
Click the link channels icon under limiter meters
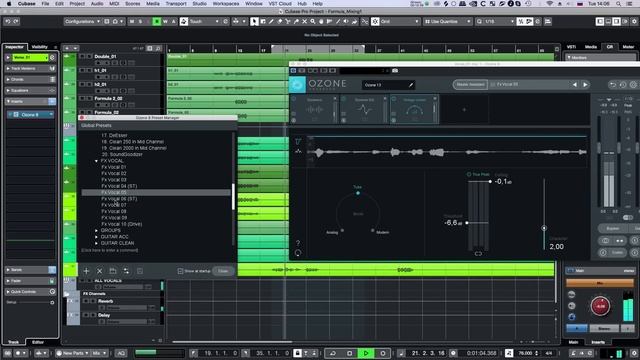tap(478, 253)
